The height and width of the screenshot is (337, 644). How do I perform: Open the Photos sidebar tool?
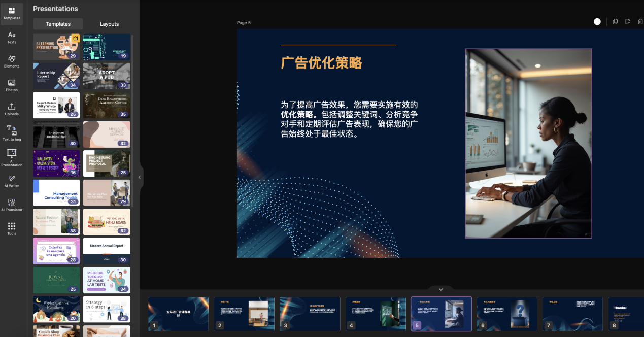(12, 86)
